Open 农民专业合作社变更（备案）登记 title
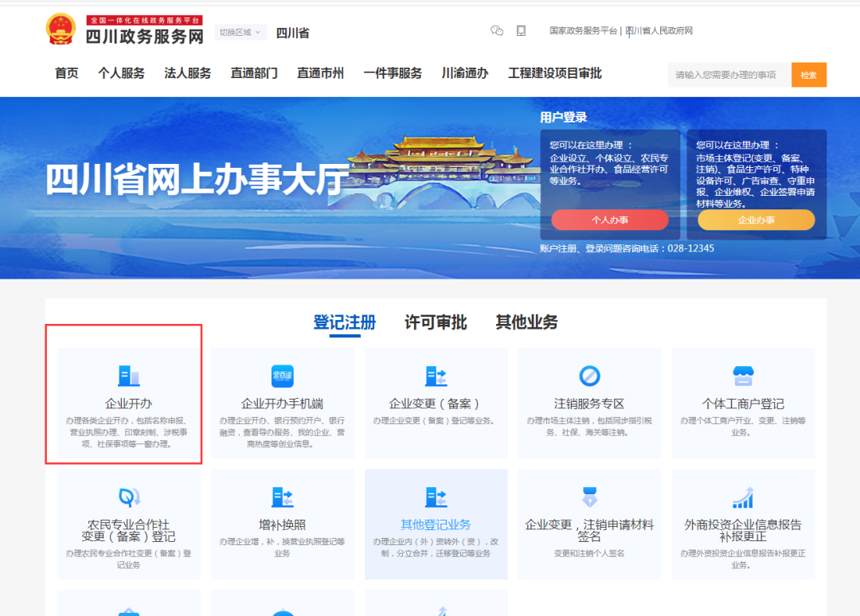 (x=129, y=531)
